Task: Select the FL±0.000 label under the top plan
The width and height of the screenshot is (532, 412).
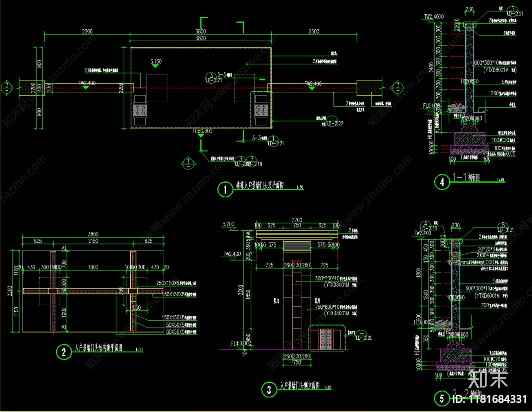Action: click(202, 131)
